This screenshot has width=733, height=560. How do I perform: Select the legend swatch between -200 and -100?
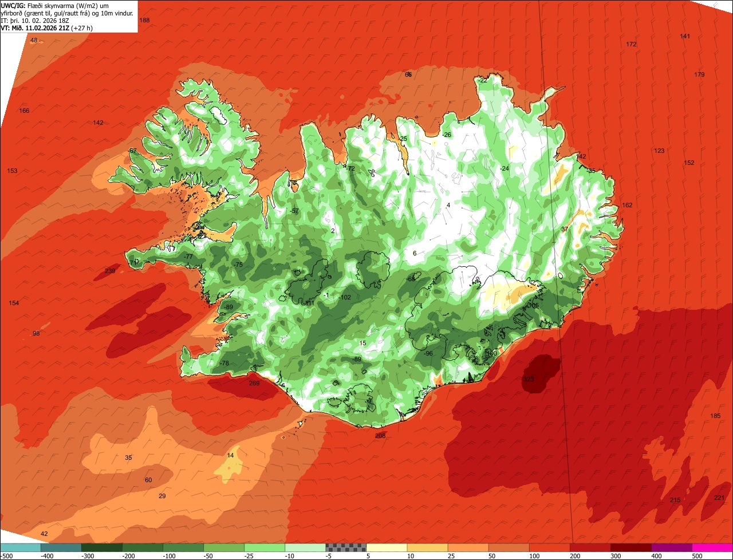pyautogui.click(x=143, y=547)
